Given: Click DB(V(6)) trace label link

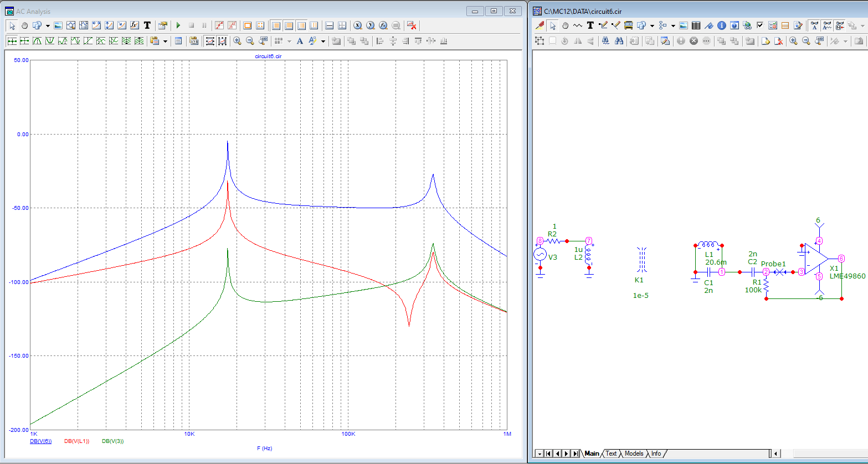Looking at the screenshot, I should pos(41,441).
